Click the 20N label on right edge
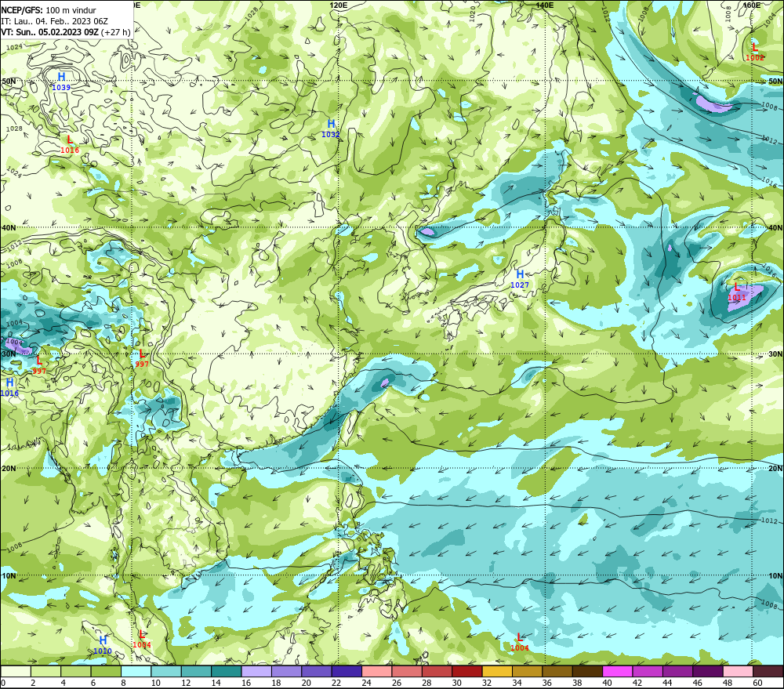This screenshot has height=689, width=784. point(775,469)
